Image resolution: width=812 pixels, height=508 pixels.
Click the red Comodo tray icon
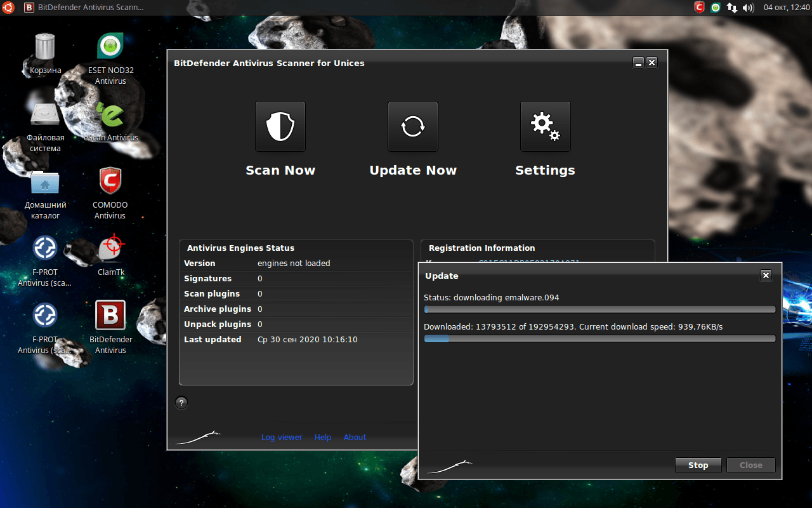[x=699, y=8]
